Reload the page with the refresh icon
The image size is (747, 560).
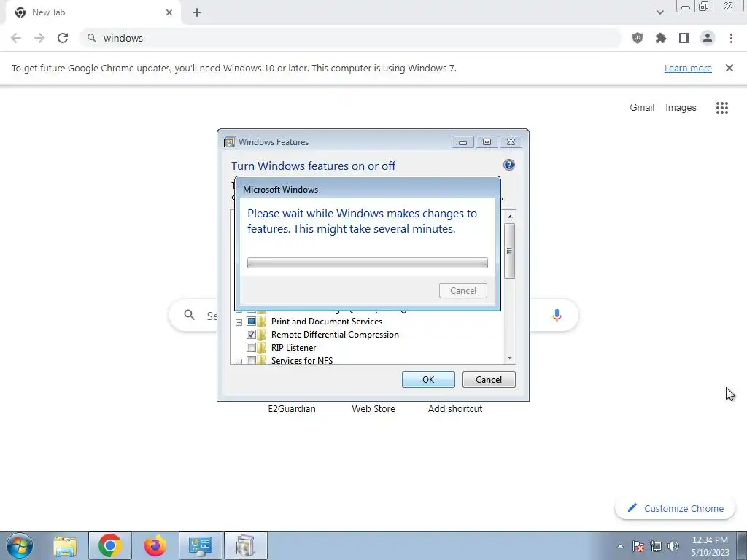point(63,38)
